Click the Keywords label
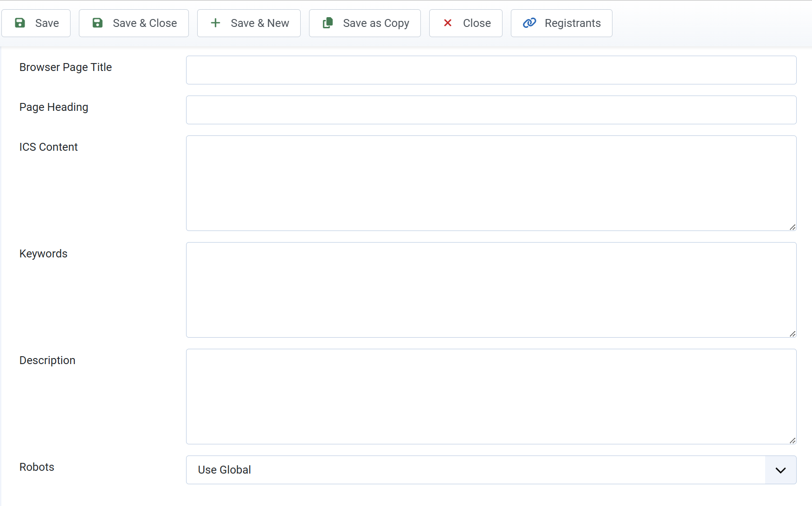The height and width of the screenshot is (506, 812). 43,254
